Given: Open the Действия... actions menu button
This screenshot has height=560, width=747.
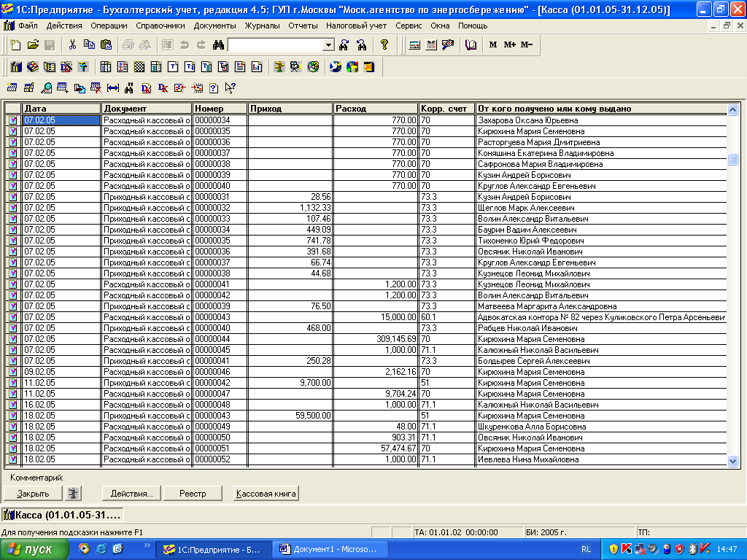Looking at the screenshot, I should pyautogui.click(x=131, y=494).
